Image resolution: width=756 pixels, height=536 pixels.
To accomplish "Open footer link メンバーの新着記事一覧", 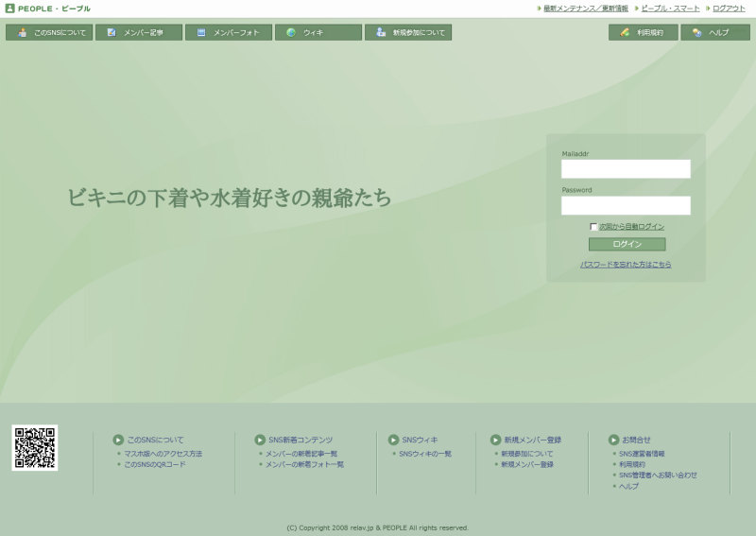I will click(301, 454).
